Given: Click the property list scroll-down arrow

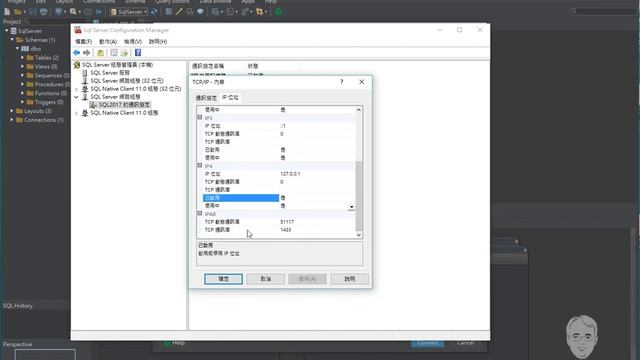Looking at the screenshot, I should [359, 235].
